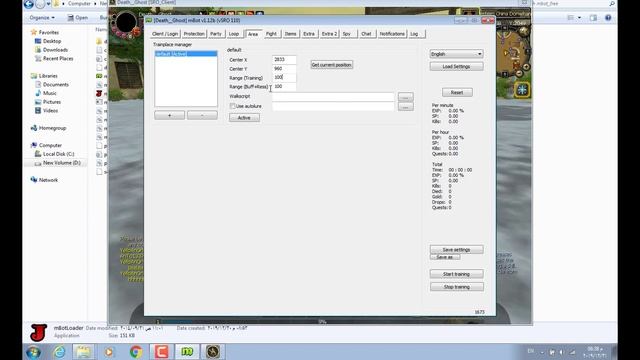Add a trainplace with the plus button
This screenshot has width=640, height=360.
(x=169, y=116)
